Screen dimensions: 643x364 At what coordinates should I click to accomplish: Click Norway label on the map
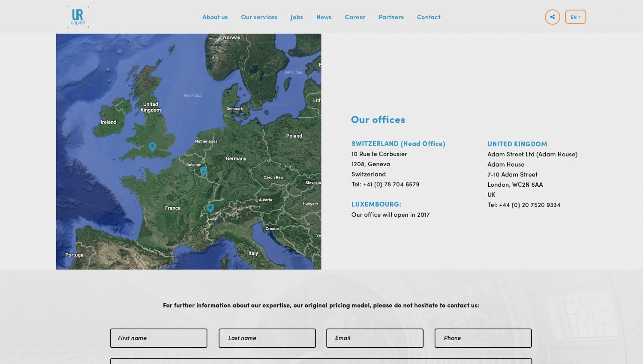231,38
